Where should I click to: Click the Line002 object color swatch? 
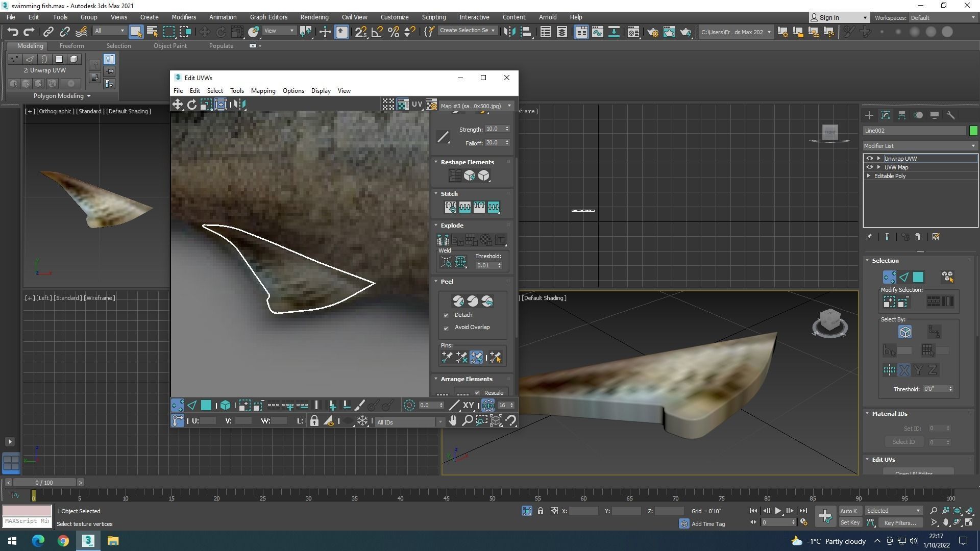point(973,131)
